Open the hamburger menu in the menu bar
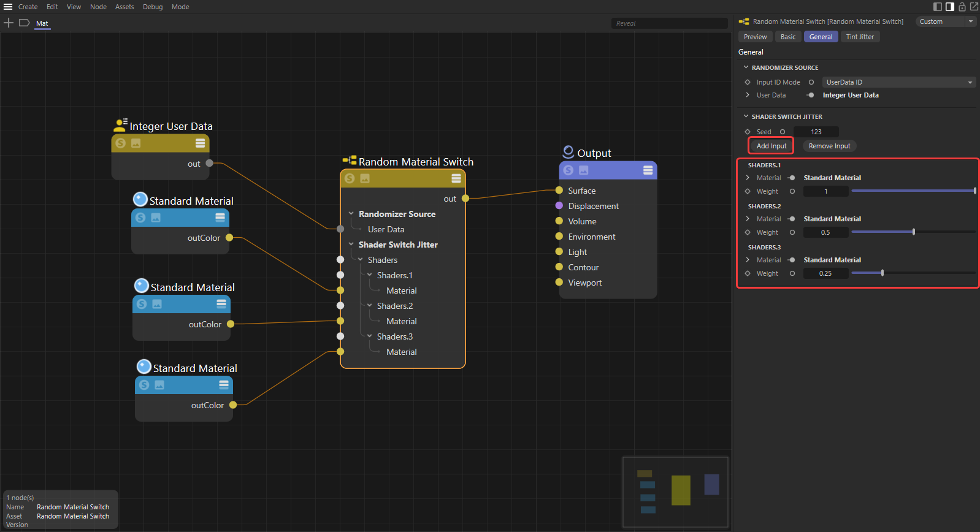This screenshot has width=980, height=532. click(8, 7)
